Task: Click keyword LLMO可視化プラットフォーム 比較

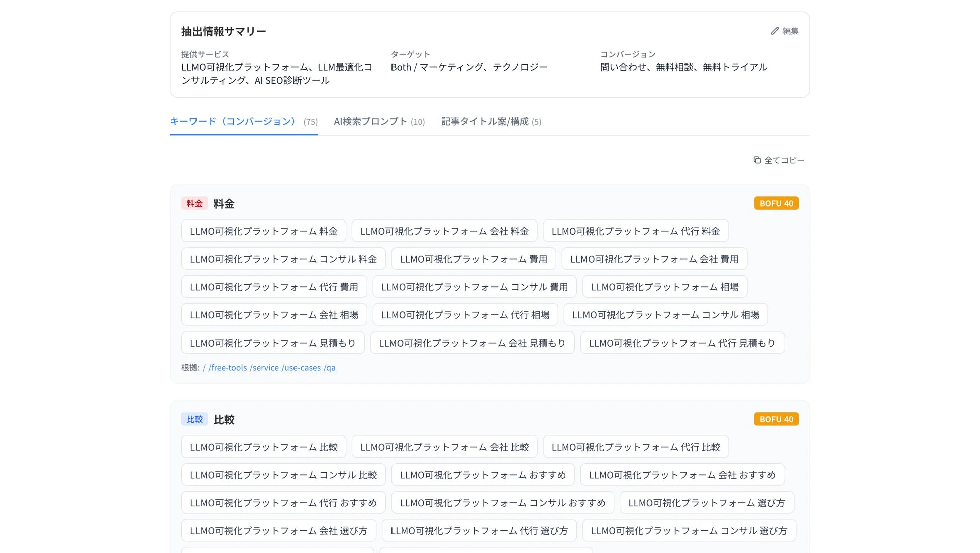Action: pyautogui.click(x=263, y=446)
